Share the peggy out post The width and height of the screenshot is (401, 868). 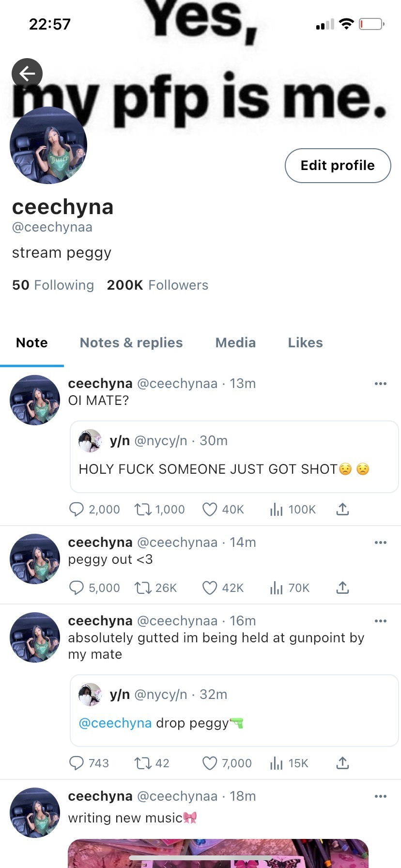[342, 588]
